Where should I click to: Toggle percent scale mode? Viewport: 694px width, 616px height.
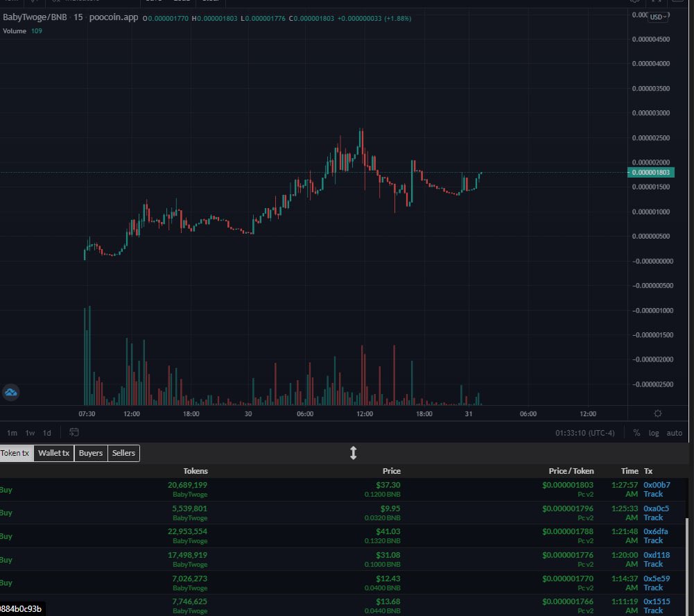[x=636, y=433]
